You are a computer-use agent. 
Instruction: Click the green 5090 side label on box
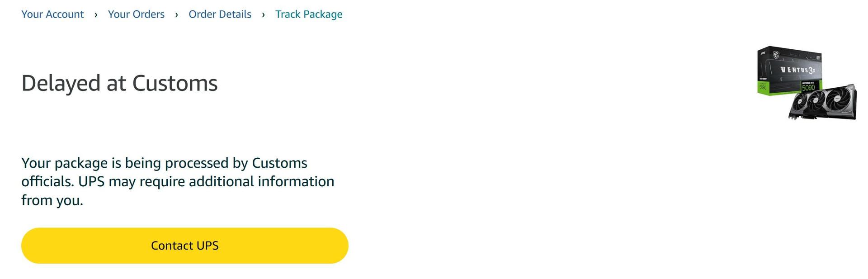point(763,87)
